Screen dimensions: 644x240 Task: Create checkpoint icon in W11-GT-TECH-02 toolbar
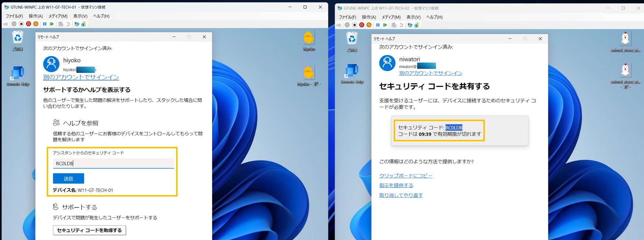394,25
